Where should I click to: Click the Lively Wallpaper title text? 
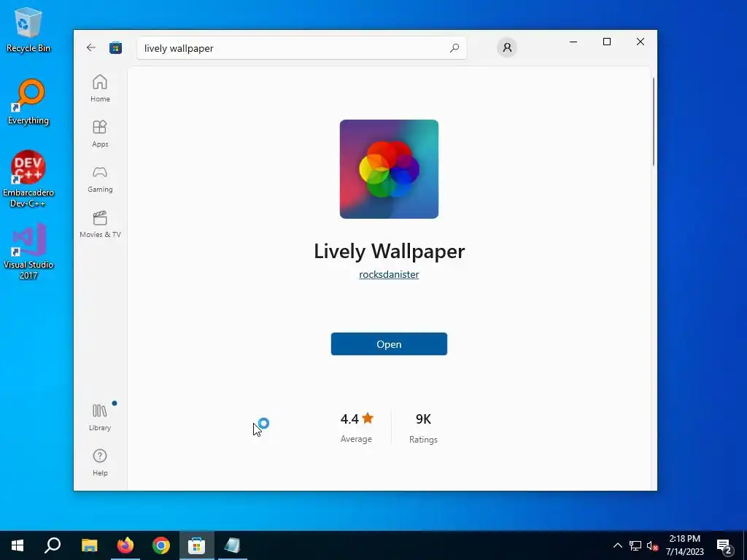[389, 252]
